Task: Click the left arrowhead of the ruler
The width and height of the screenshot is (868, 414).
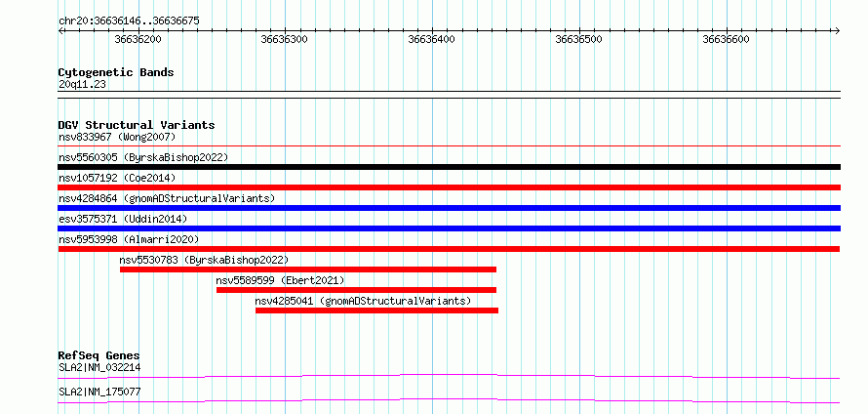Action: [60, 30]
